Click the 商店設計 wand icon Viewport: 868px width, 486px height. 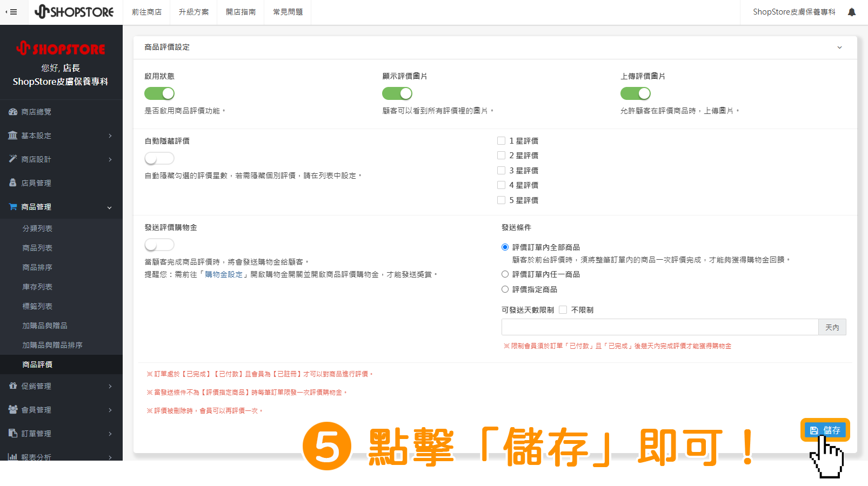tap(13, 159)
